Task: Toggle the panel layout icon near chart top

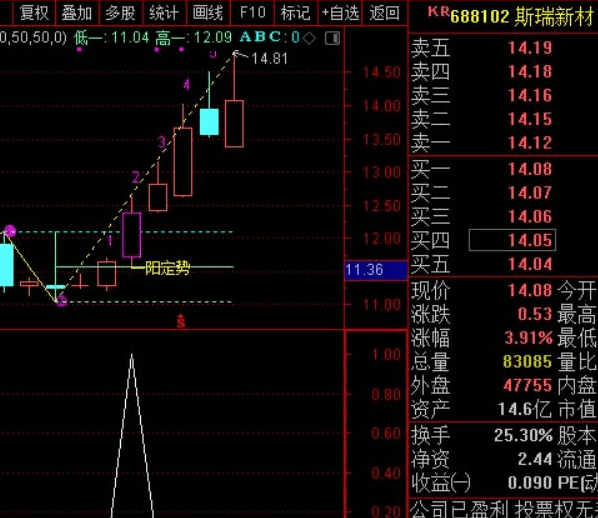Action: click(x=332, y=38)
